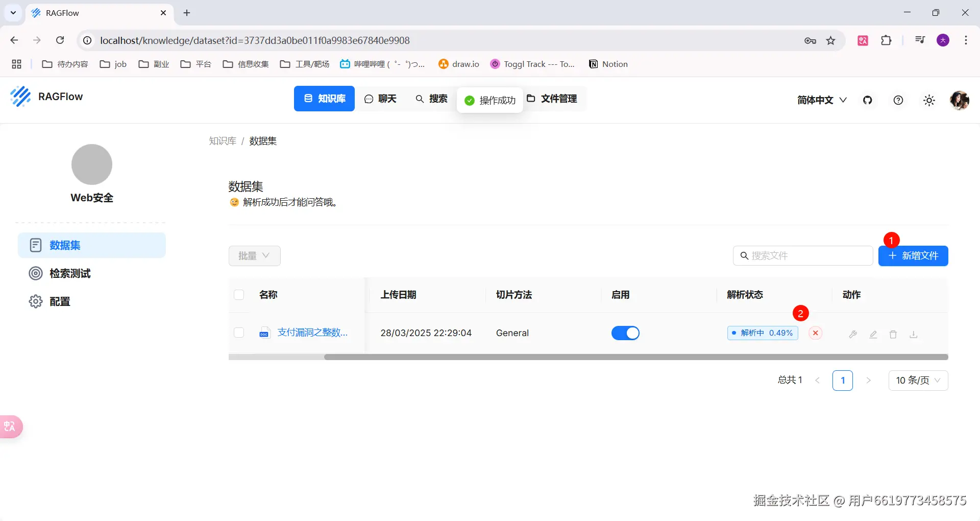Click the 知识库 breadcrumb link
Image resolution: width=980 pixels, height=521 pixels.
click(223, 141)
